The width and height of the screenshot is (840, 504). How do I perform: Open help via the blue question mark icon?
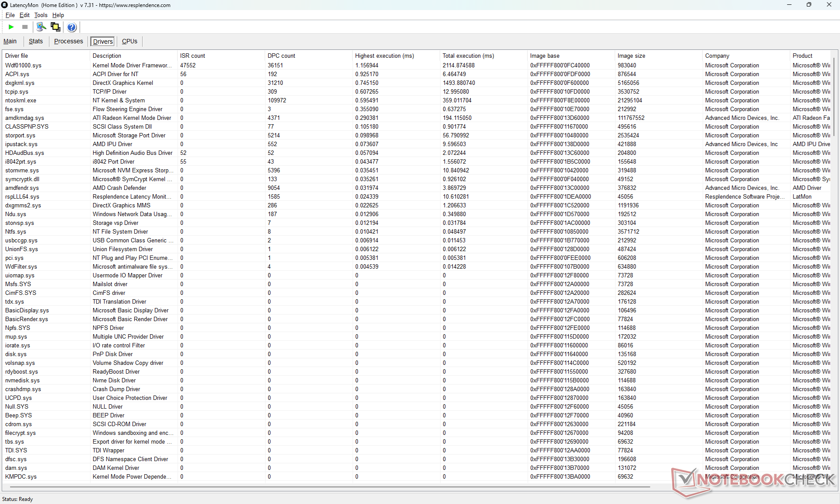point(72,27)
